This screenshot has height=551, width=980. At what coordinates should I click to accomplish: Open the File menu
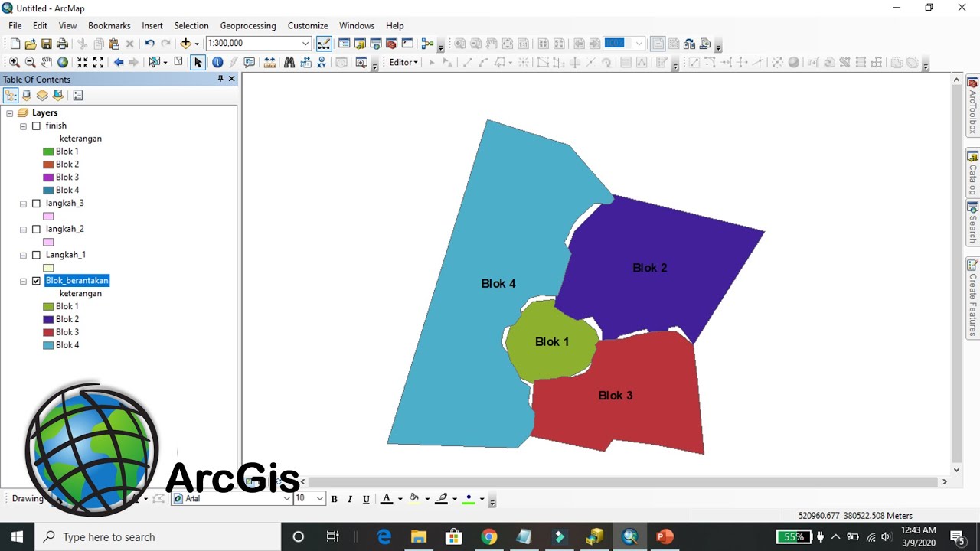15,26
